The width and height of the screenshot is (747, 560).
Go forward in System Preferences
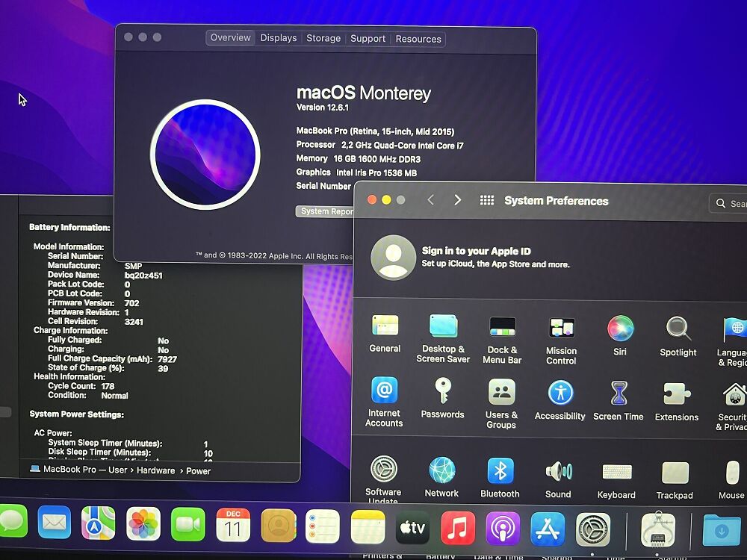(x=457, y=200)
